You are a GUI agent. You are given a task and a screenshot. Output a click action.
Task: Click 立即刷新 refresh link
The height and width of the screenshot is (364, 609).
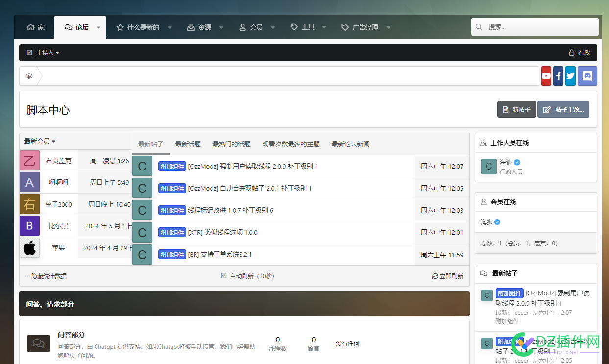point(447,276)
